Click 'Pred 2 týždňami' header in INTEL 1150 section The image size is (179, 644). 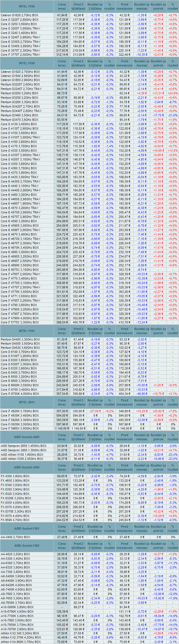point(78,63)
